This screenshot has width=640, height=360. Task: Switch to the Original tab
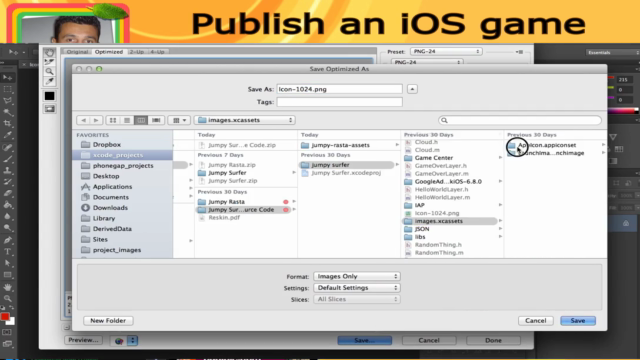(77, 52)
